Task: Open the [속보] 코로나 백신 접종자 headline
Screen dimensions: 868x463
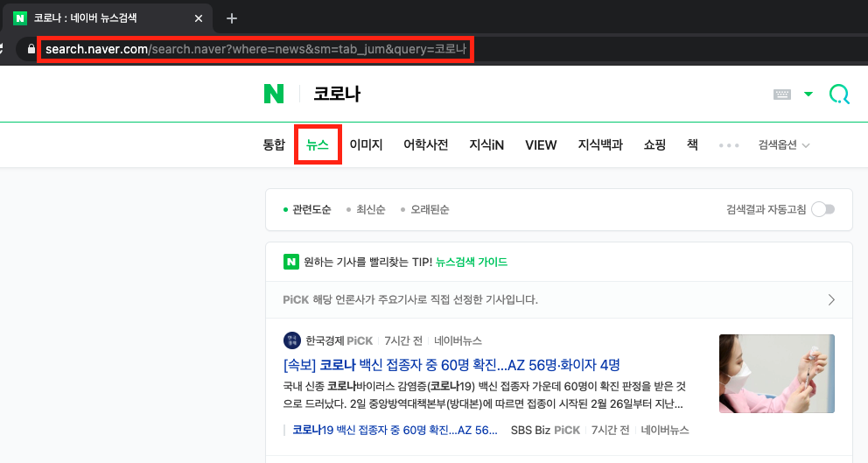Action: coord(451,365)
